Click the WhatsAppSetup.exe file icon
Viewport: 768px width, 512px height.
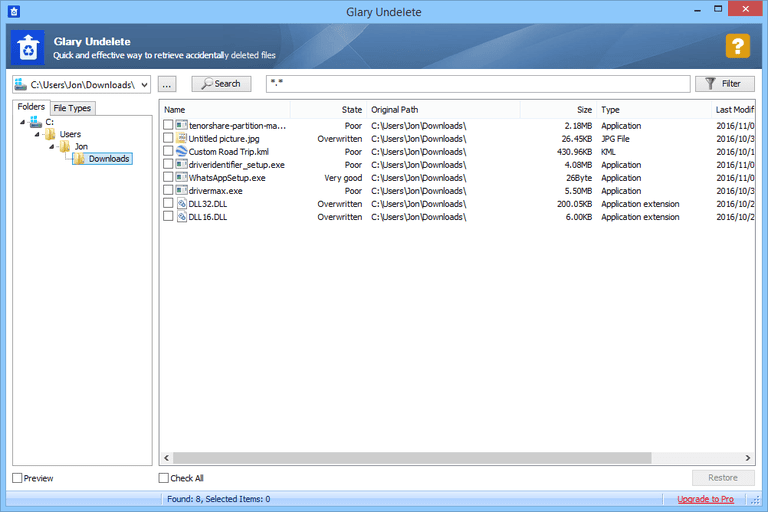click(181, 177)
